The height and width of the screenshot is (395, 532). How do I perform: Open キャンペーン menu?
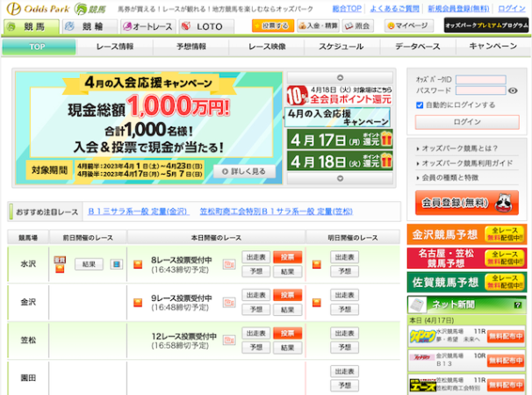[493, 47]
